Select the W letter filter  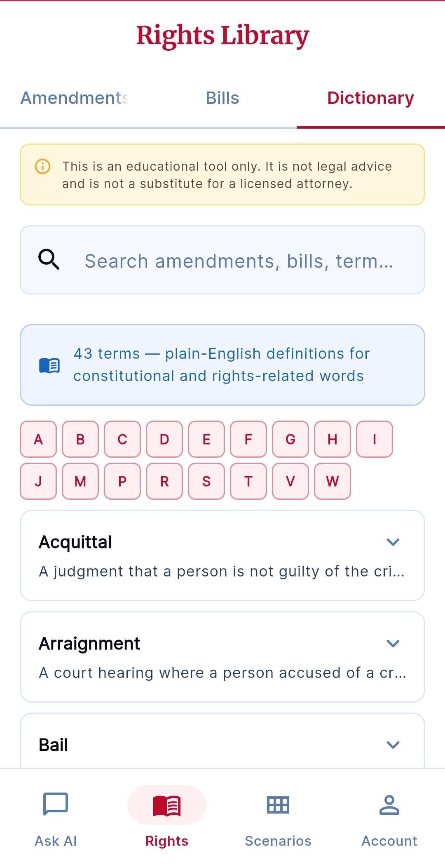click(332, 481)
